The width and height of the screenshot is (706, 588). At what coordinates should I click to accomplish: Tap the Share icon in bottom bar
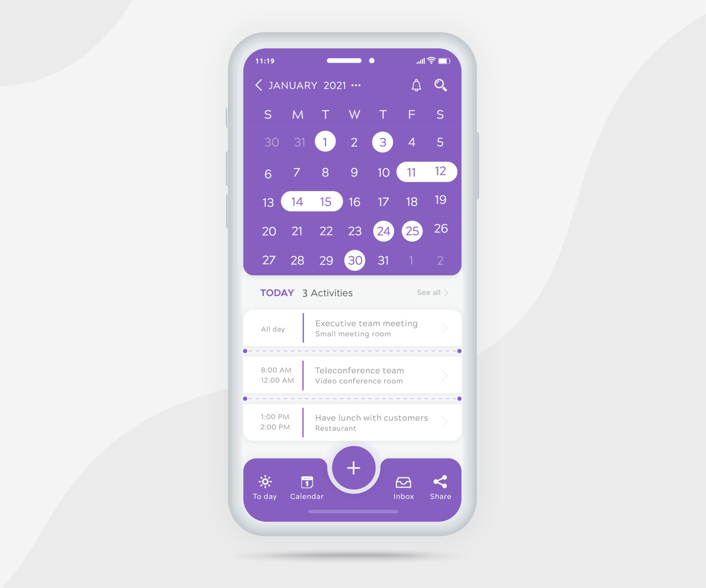[x=440, y=482]
